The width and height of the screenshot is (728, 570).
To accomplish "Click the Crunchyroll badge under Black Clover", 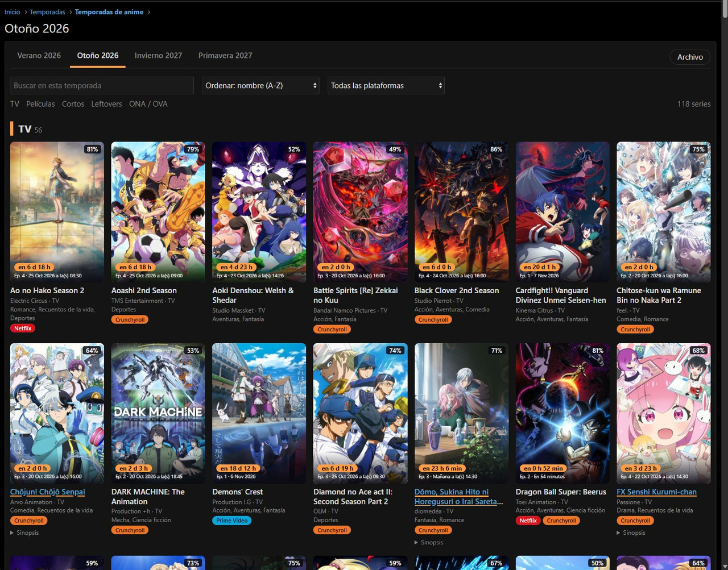I will [x=433, y=320].
